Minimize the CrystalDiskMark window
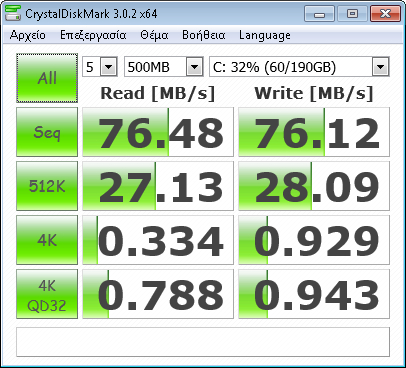The image size is (406, 368). click(x=319, y=14)
